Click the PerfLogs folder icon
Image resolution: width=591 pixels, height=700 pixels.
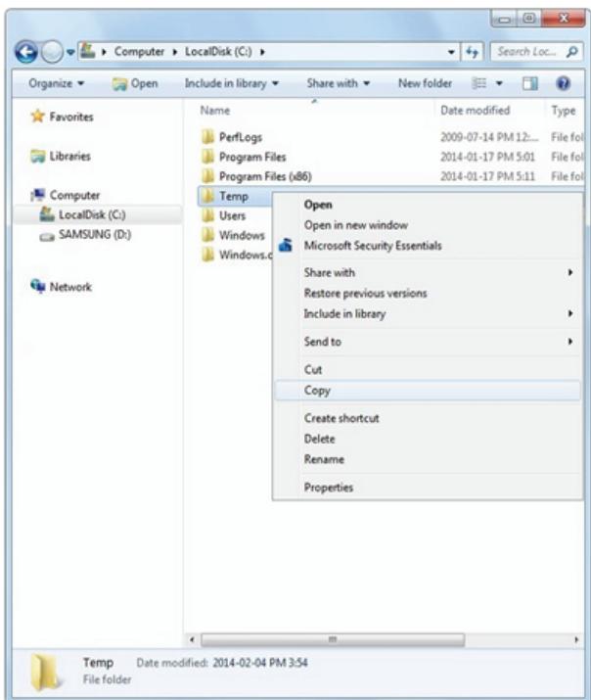pyautogui.click(x=207, y=137)
